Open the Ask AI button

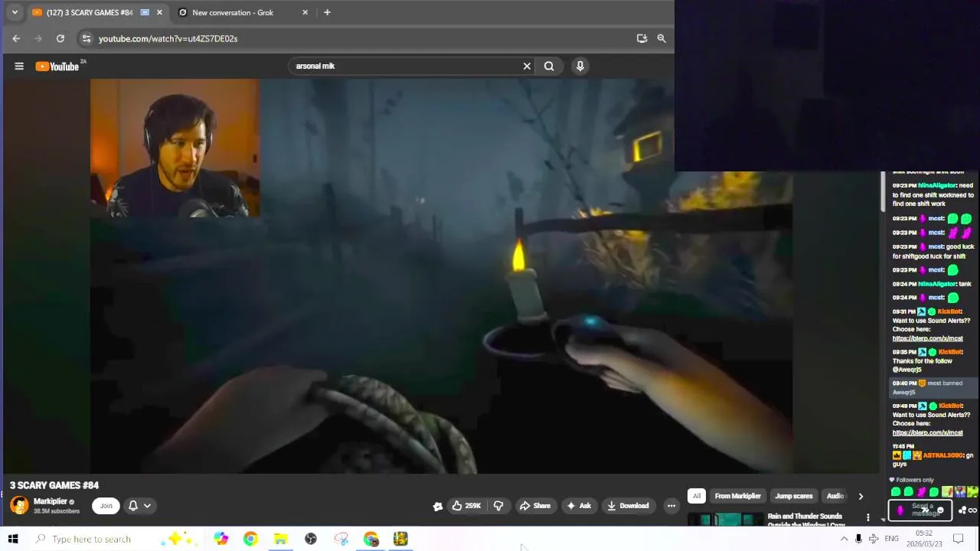point(578,506)
